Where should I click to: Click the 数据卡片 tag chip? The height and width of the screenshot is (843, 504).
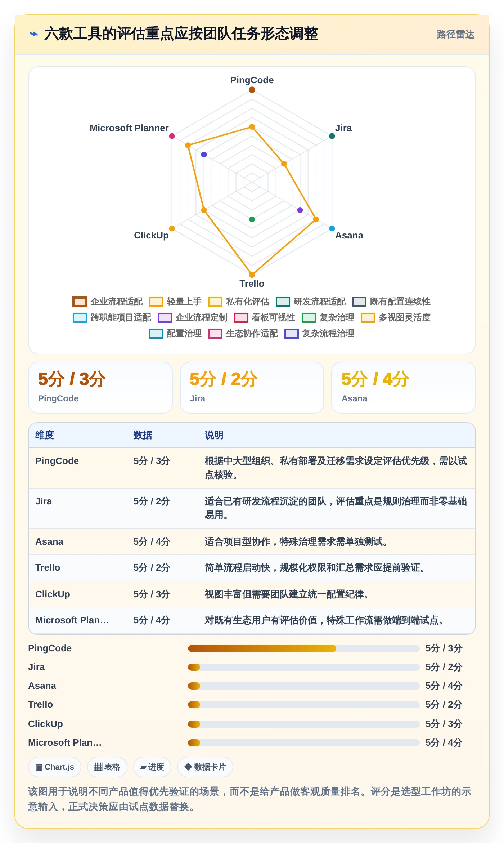[x=205, y=767]
